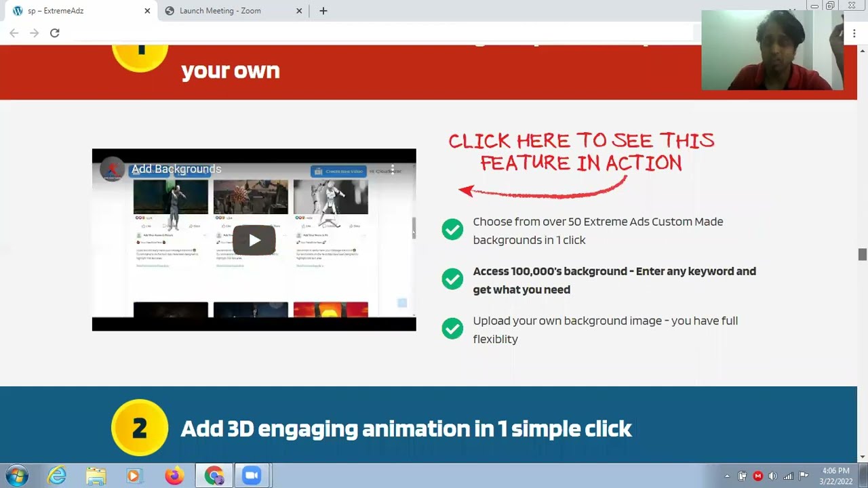Open the volume control in the tray
This screenshot has width=868, height=488.
coord(772,476)
